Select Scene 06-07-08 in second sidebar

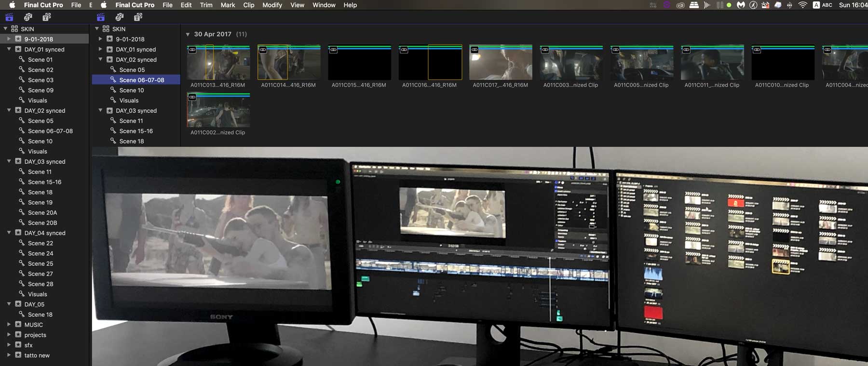136,80
